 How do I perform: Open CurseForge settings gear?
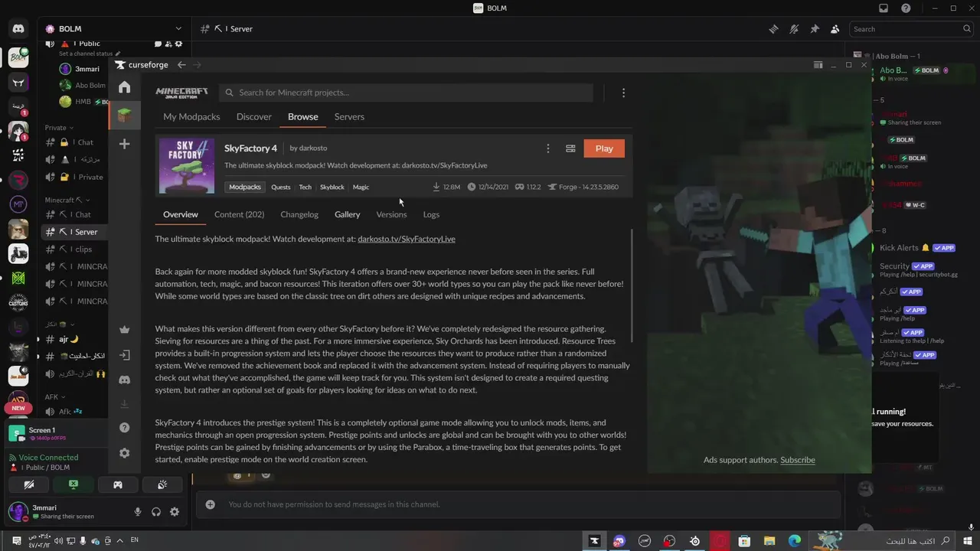click(x=125, y=453)
